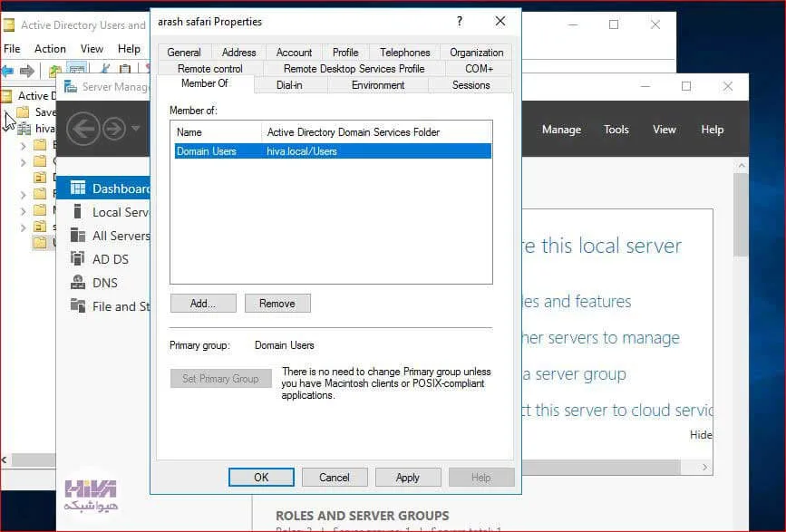The image size is (786, 532).
Task: Click the cut scissors icon in Active Directory toolbar
Action: click(105, 70)
